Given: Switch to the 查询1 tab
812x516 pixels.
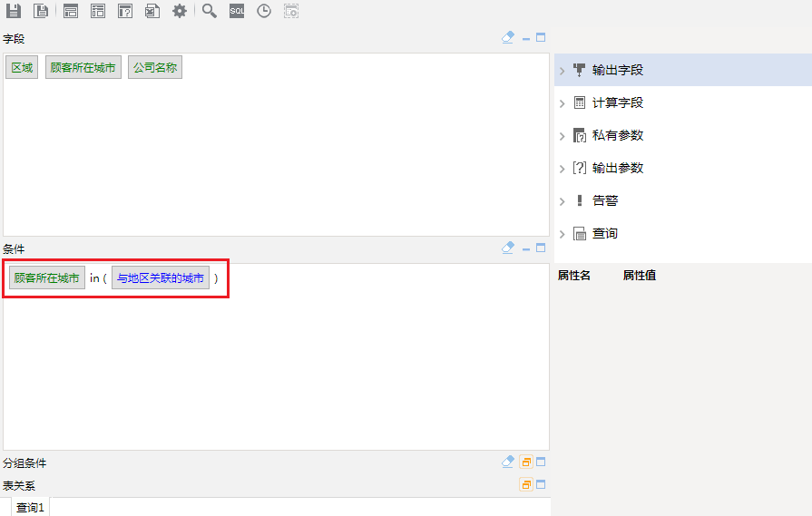Looking at the screenshot, I should 30,507.
